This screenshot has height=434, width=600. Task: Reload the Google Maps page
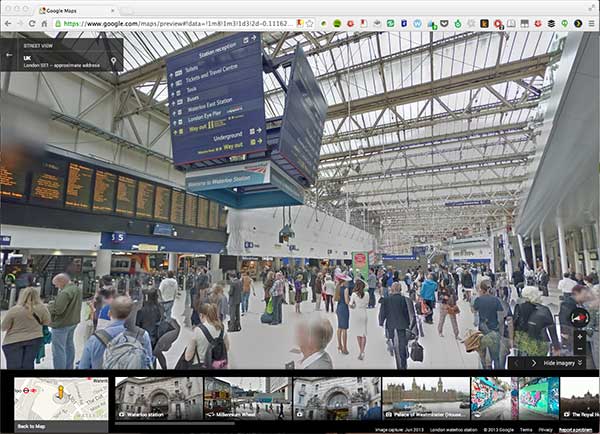coord(32,24)
